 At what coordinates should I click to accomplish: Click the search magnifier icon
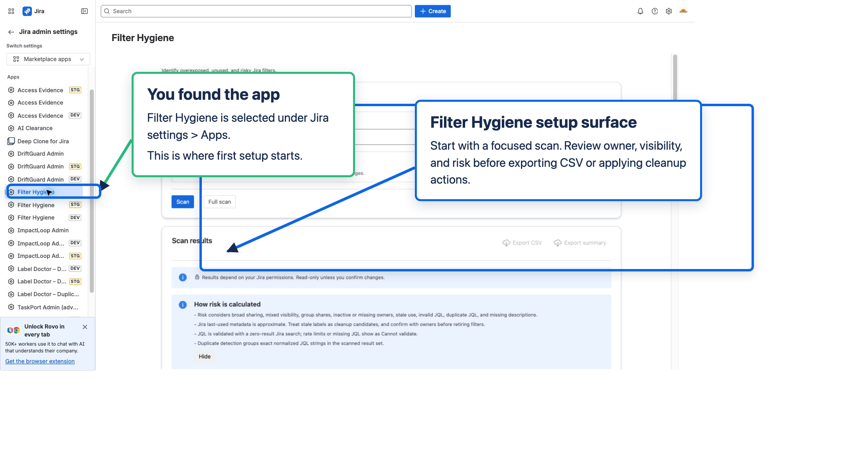(x=107, y=11)
